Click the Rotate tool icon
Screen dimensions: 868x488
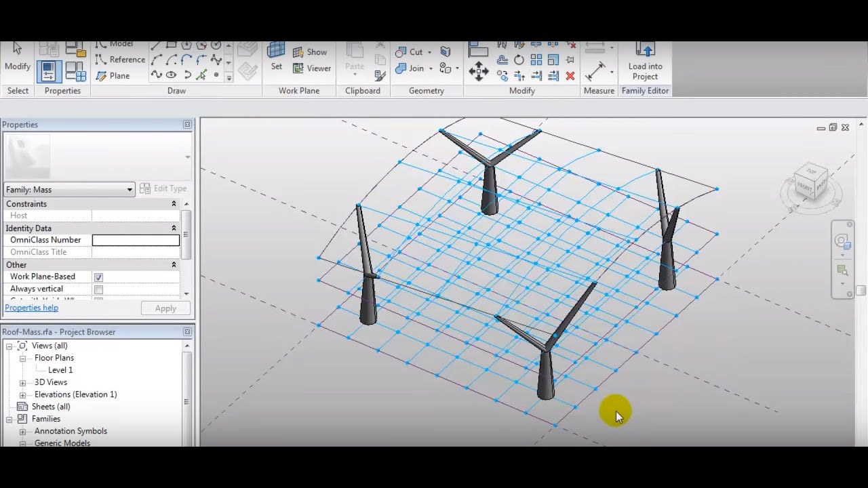click(x=519, y=60)
